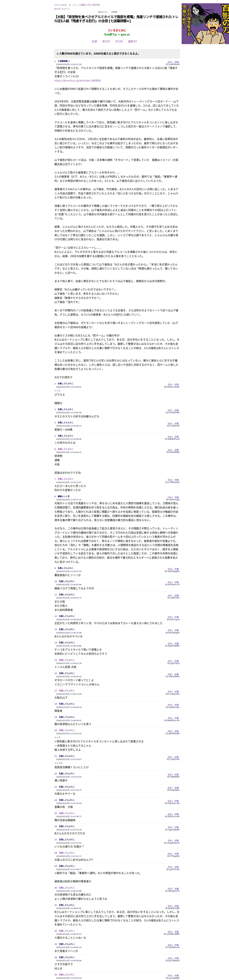The image size is (229, 980).
Task: Click 垢版 on post 7
Action: tap(170, 480)
